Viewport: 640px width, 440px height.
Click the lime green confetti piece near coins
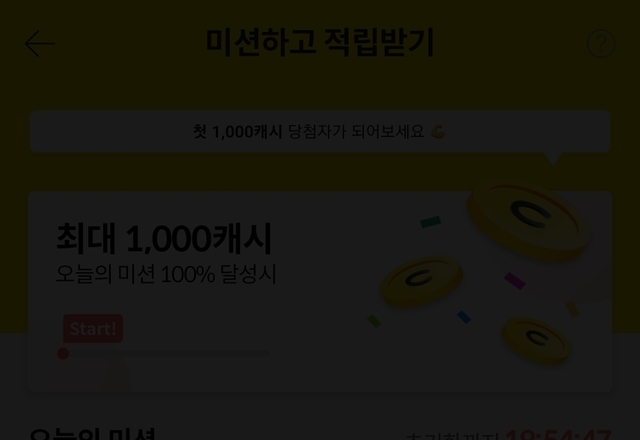pos(374,321)
